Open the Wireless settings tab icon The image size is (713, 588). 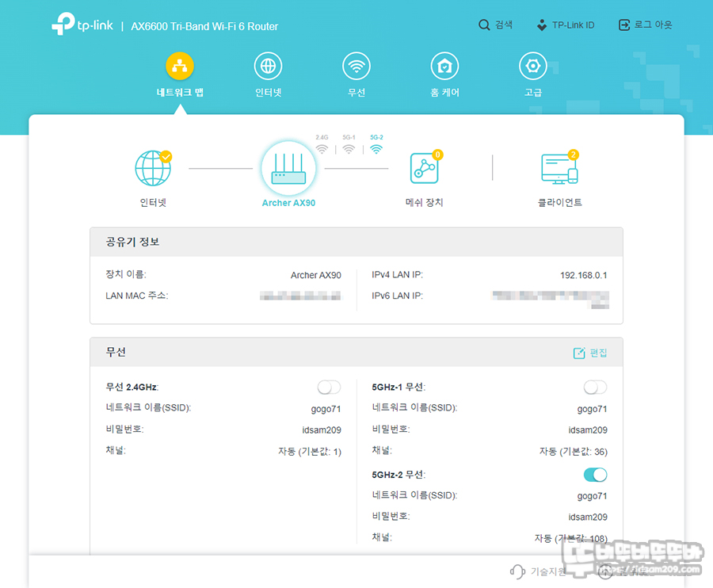click(356, 66)
